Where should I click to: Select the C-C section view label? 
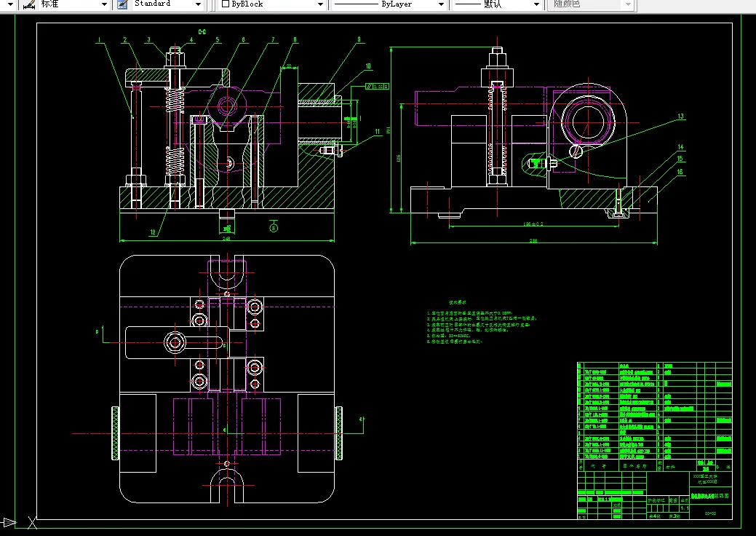202,32
